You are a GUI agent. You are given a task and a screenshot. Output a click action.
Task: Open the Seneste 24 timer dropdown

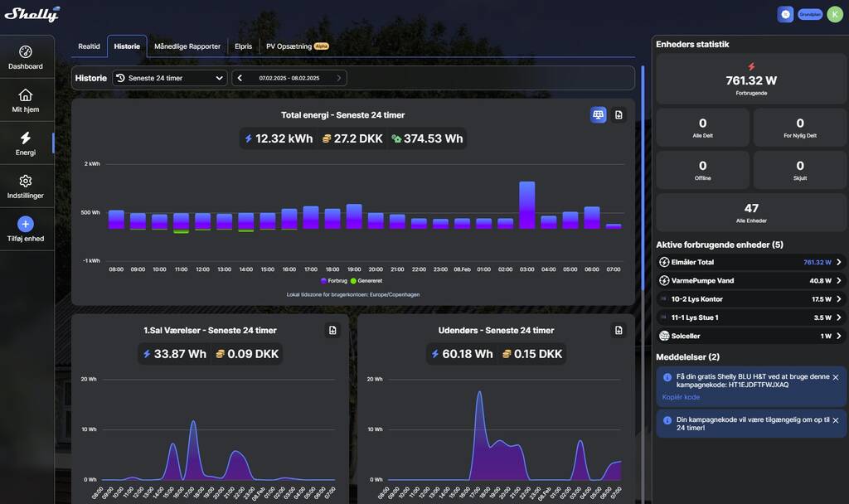point(170,78)
